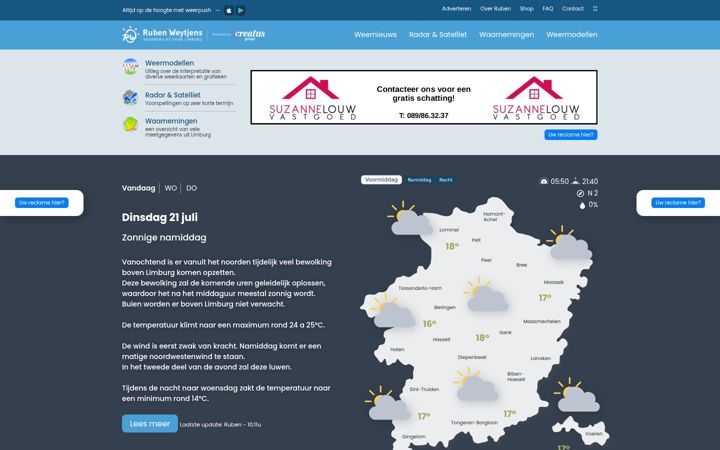Click the cloud-sun icon near Lommel
Screen dimensions: 720x450
click(x=410, y=219)
